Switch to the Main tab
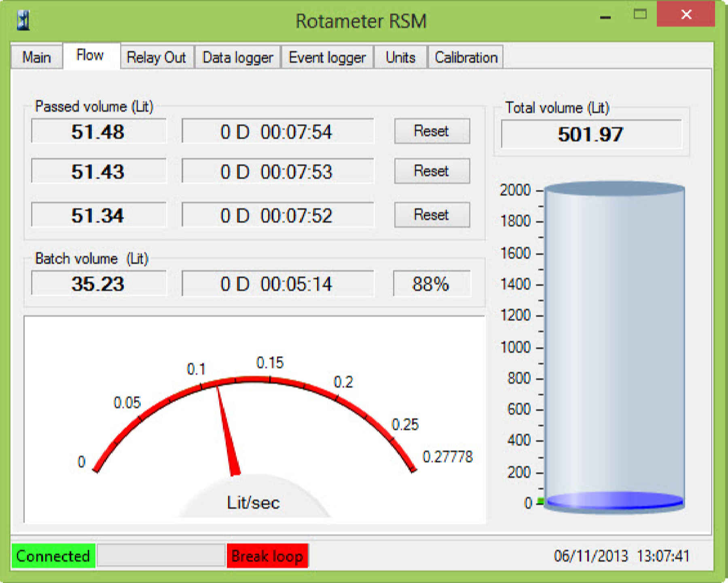The height and width of the screenshot is (583, 728). point(36,57)
